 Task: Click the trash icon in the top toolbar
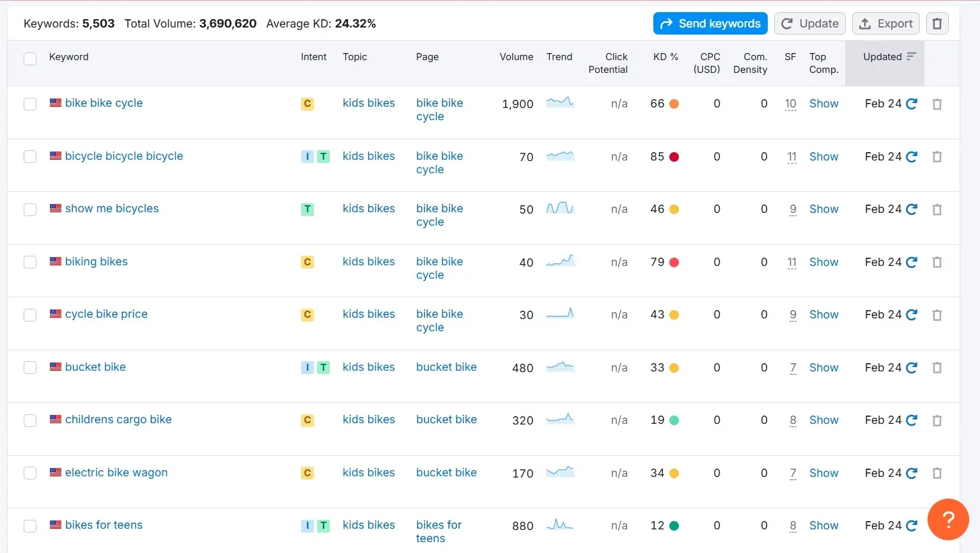pos(937,24)
